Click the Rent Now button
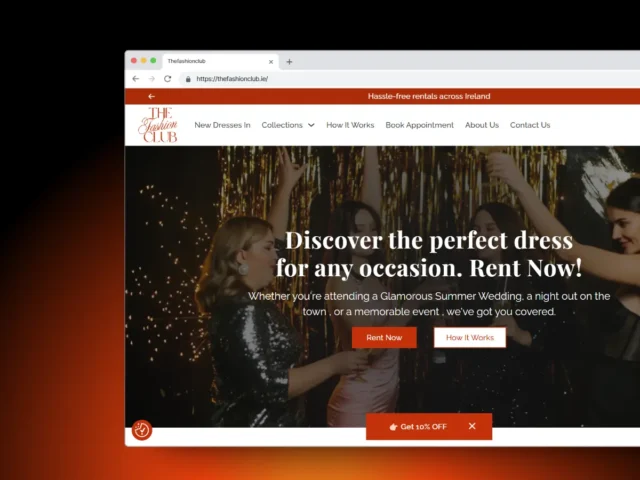The height and width of the screenshot is (480, 640). tap(384, 338)
